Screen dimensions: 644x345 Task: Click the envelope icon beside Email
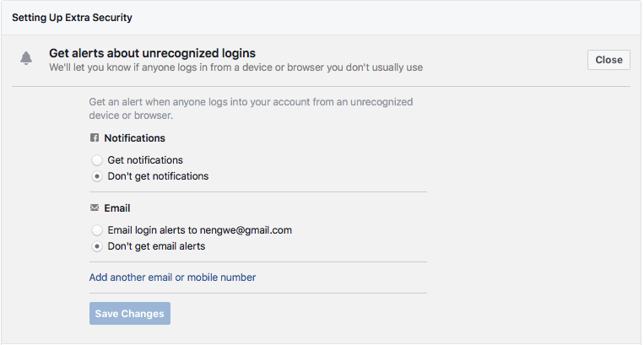tap(95, 208)
